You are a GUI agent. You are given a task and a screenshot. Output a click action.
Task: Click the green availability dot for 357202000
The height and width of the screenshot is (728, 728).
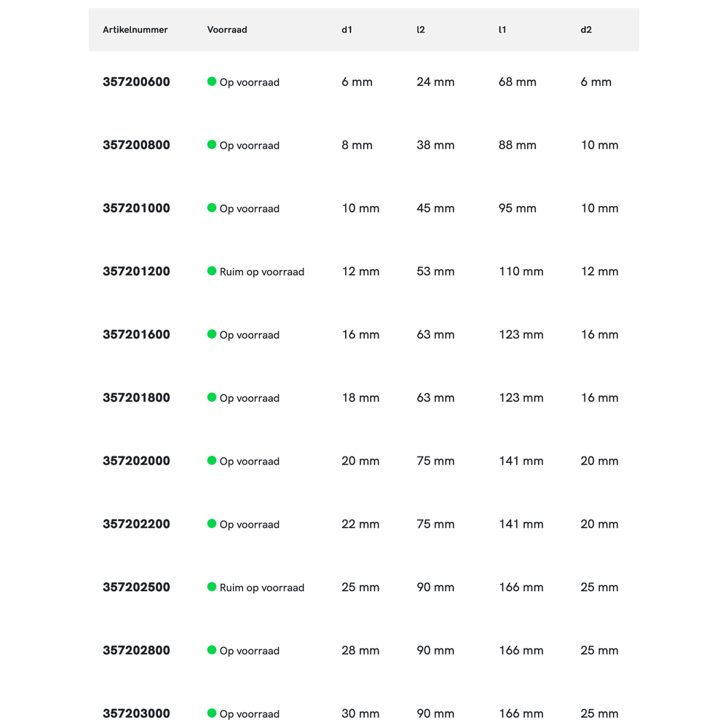pos(212,460)
